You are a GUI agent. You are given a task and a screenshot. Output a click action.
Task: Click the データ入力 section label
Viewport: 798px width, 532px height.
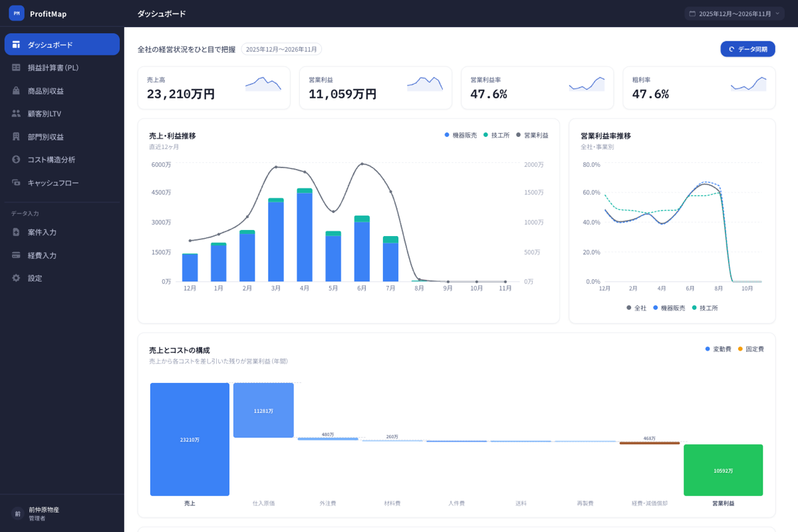tap(25, 213)
